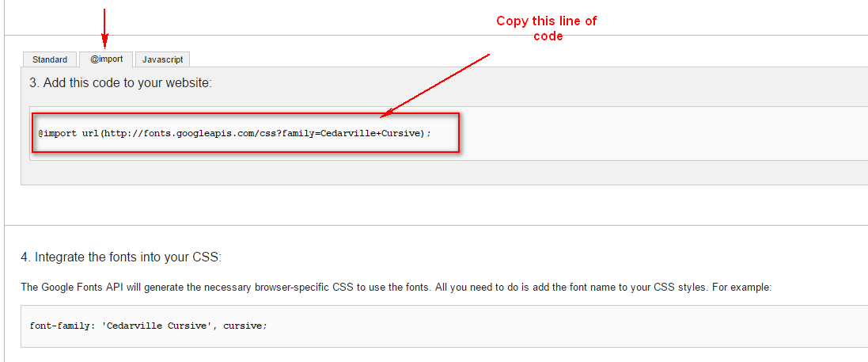The width and height of the screenshot is (868, 362).
Task: Click the 'Integrate the fonts into your CSS' heading
Action: tap(122, 257)
